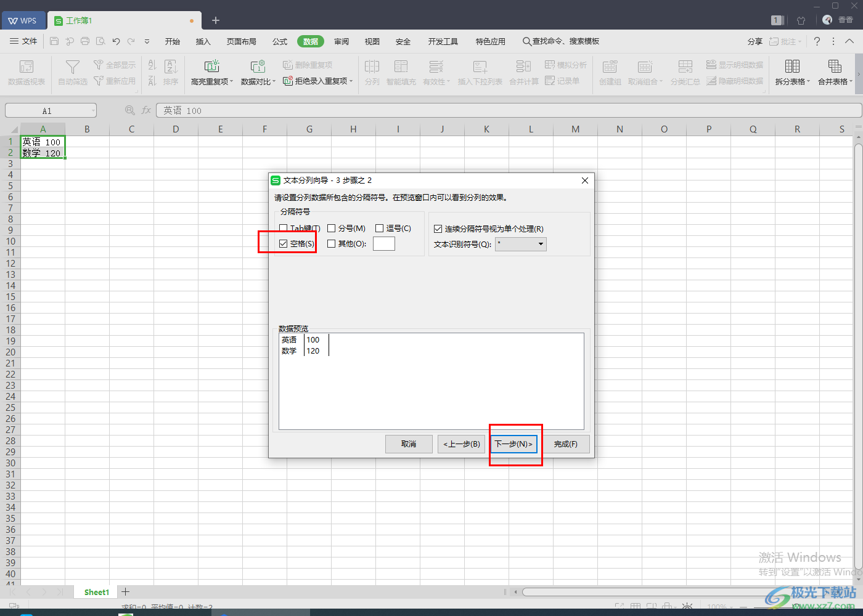Click the 数据透视表 pivot table icon

[27, 67]
